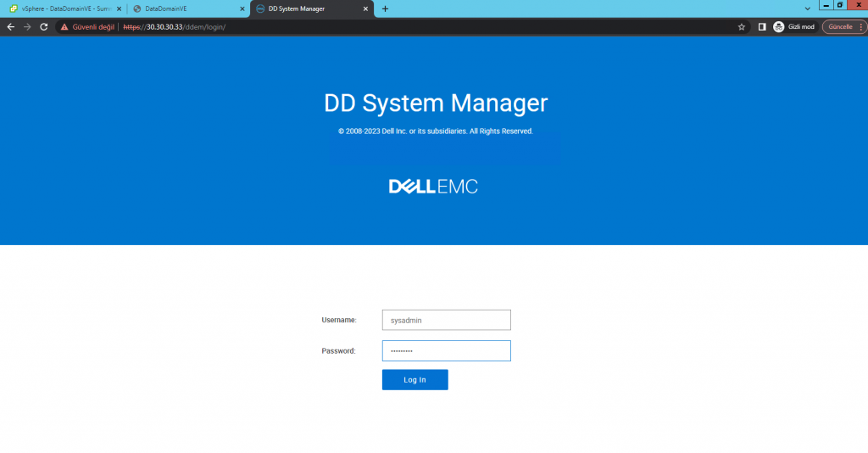Click the 'Güvenli değil' security warning icon

[x=64, y=27]
